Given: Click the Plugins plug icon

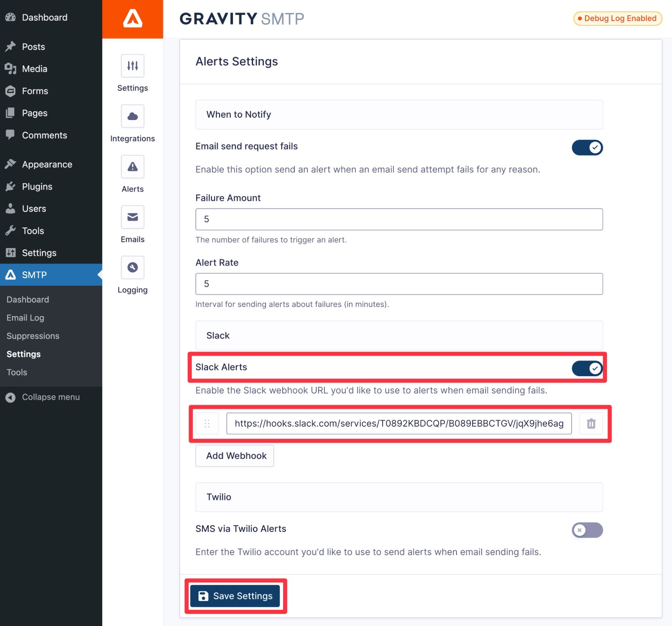Looking at the screenshot, I should pos(10,186).
